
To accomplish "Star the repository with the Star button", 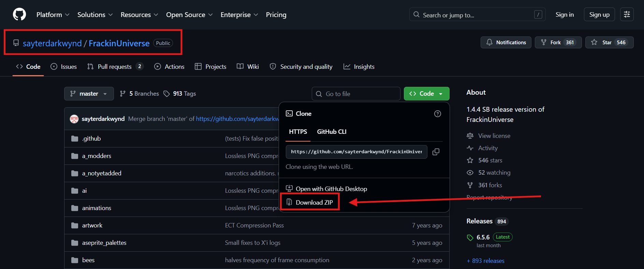I will click(609, 43).
